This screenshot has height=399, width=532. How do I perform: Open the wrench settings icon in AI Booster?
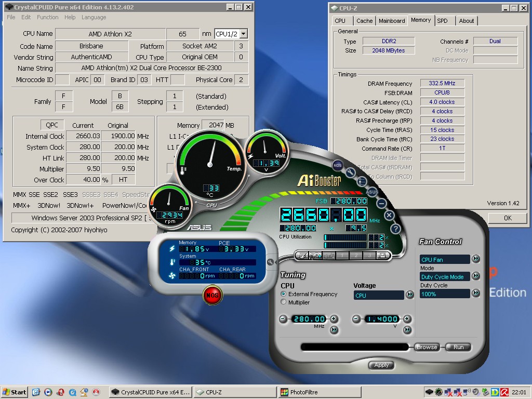point(351,172)
